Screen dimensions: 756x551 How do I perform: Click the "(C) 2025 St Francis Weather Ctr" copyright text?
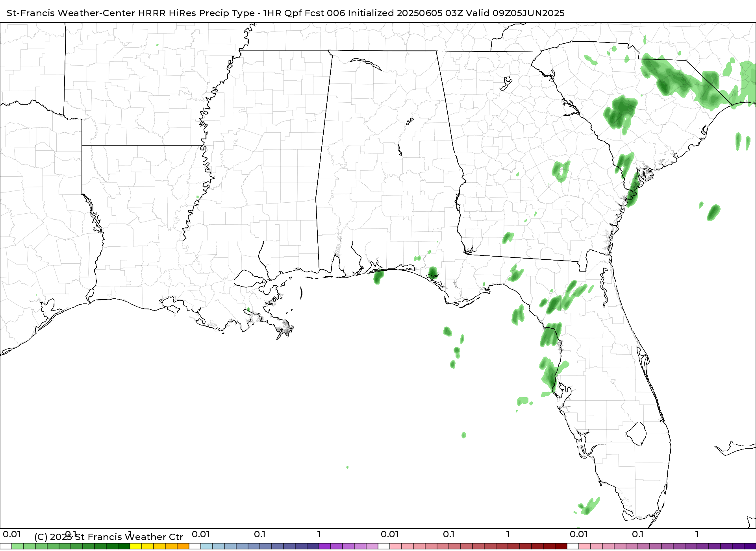[109, 537]
